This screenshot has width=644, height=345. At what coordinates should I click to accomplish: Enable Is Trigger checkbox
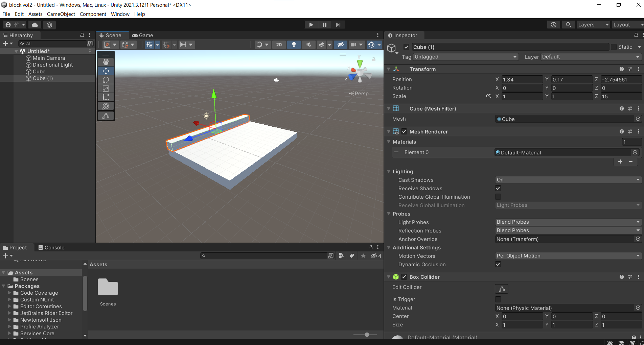[498, 299]
